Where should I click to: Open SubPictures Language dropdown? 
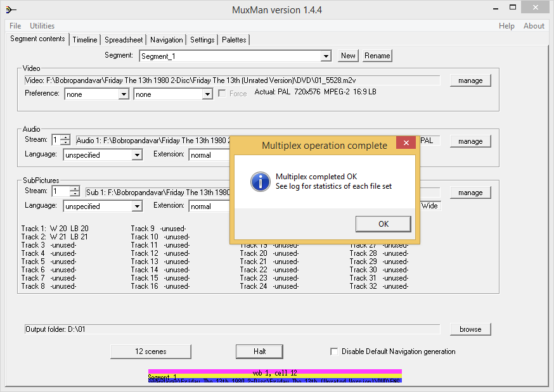click(137, 206)
